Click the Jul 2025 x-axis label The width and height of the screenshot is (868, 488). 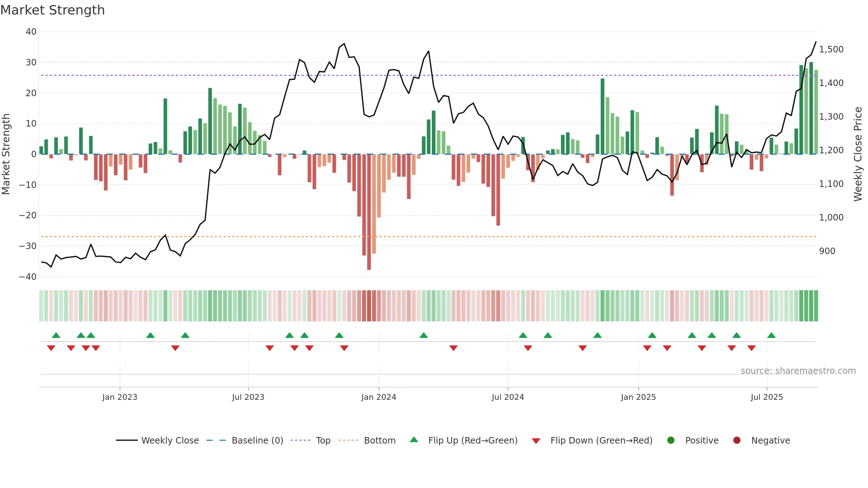click(x=767, y=397)
